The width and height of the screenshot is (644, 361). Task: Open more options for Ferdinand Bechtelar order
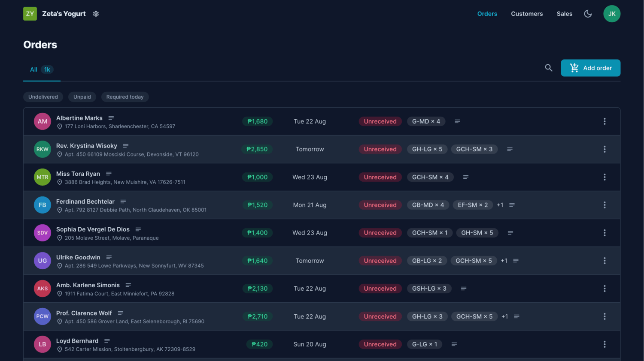coord(605,205)
